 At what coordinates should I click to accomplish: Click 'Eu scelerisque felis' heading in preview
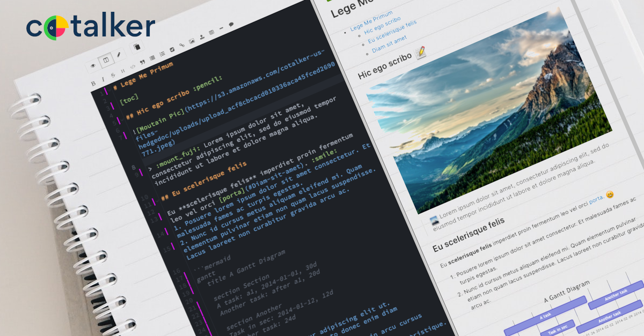coord(469,234)
